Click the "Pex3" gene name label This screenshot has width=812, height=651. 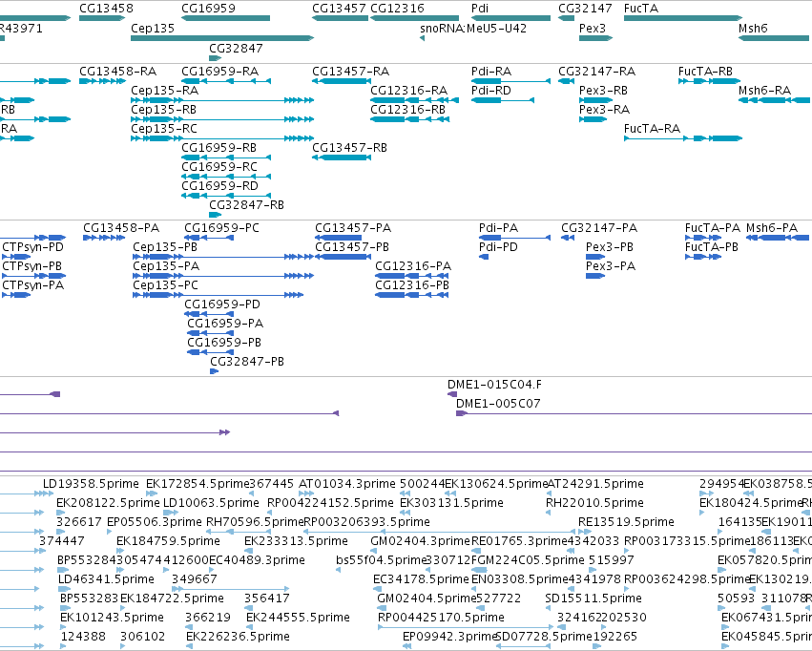pyautogui.click(x=593, y=29)
